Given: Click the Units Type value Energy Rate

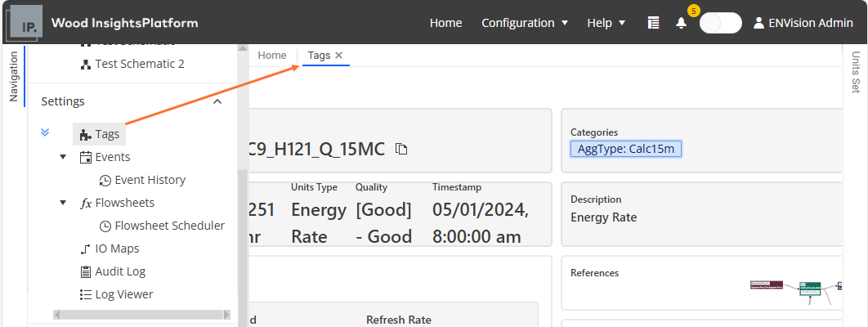Looking at the screenshot, I should [x=319, y=223].
